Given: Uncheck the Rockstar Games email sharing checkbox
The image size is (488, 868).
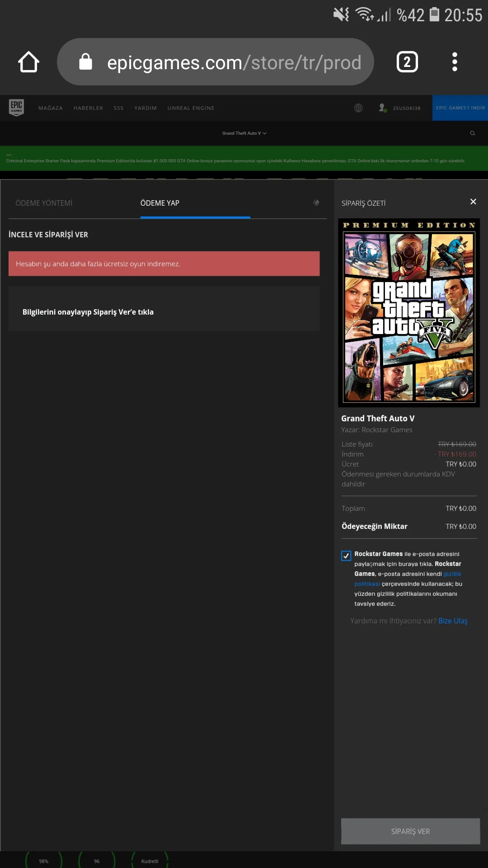Looking at the screenshot, I should 346,556.
